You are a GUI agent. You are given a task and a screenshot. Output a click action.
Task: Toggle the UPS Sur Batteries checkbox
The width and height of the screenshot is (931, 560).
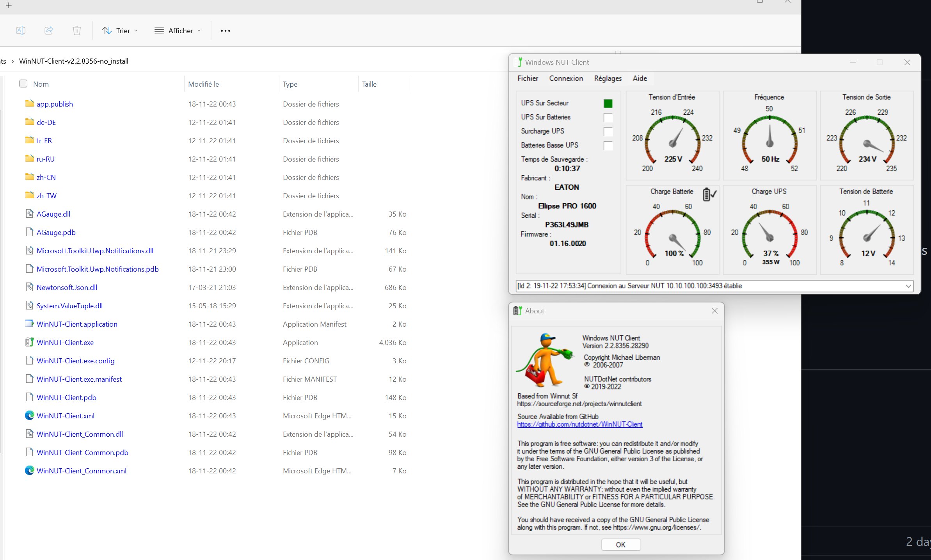(608, 117)
